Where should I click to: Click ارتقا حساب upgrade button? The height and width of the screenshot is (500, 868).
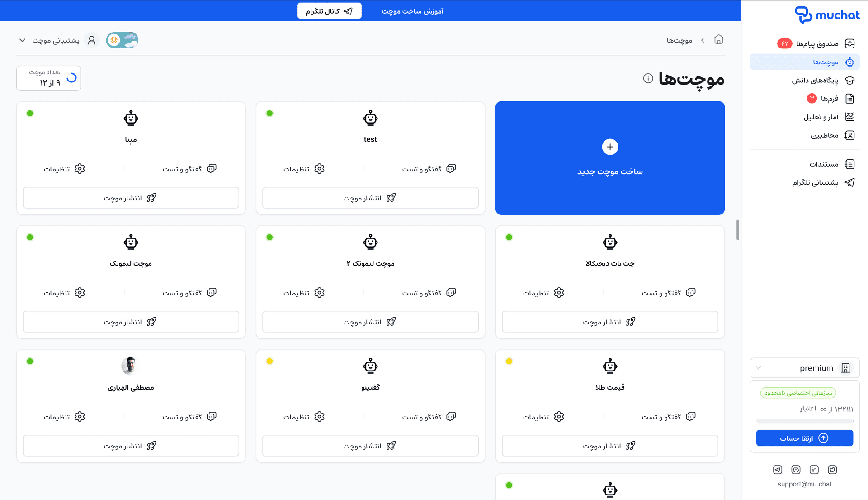point(804,438)
